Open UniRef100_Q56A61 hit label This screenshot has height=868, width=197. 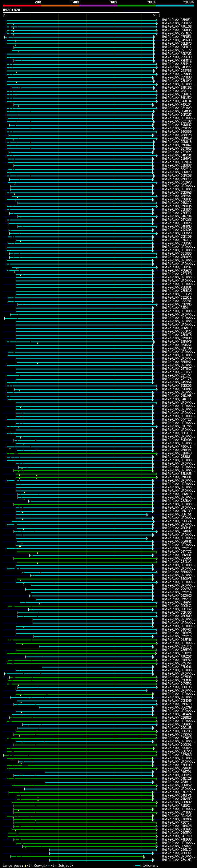click(177, 558)
